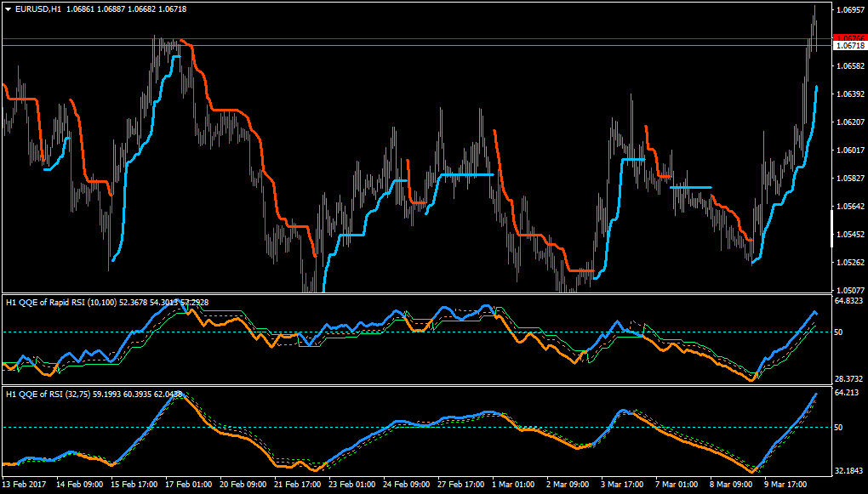Open the chart menu triangle beside EURUSD,H1
This screenshot has width=868, height=494.
(8, 9)
